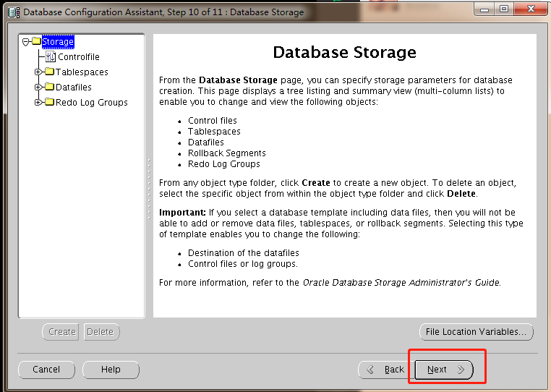Select Tablespaces label in the tree
Viewport: 551px width, 392px height.
[82, 72]
